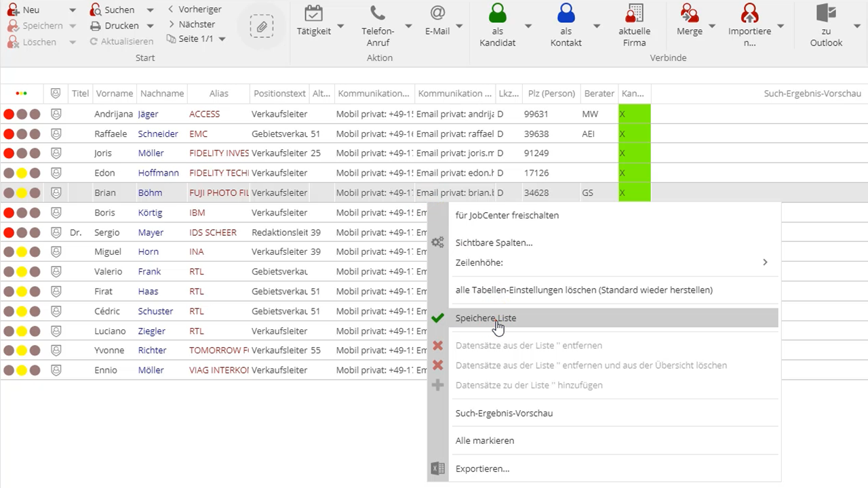Click the alias 'IDS SCHEER'
Screen dimensions: 868x488
click(213, 232)
